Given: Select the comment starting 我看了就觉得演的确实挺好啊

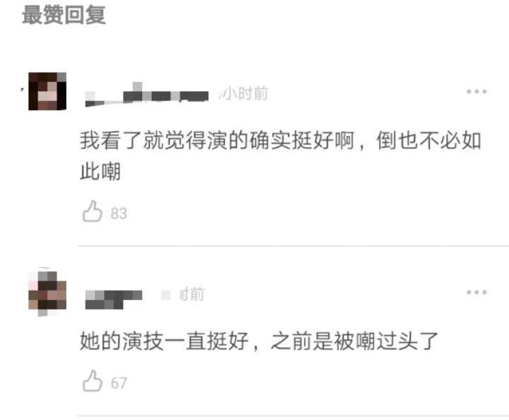Looking at the screenshot, I should (x=281, y=156).
